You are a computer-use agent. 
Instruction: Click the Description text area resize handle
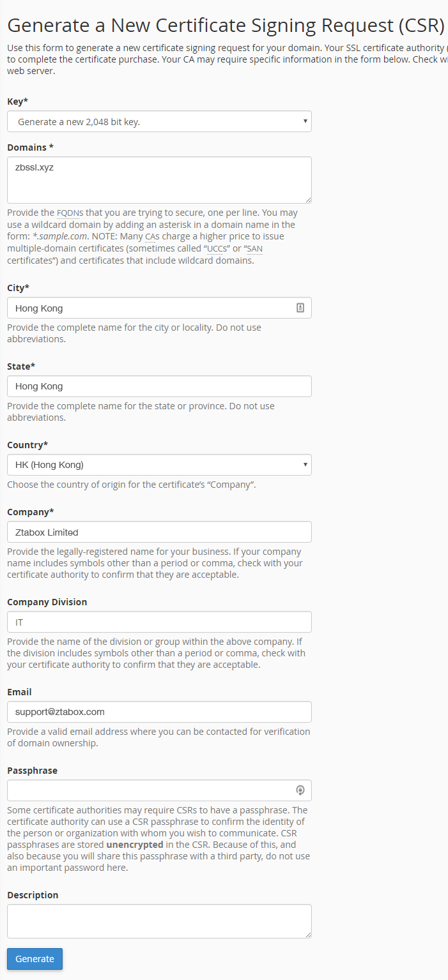308,935
